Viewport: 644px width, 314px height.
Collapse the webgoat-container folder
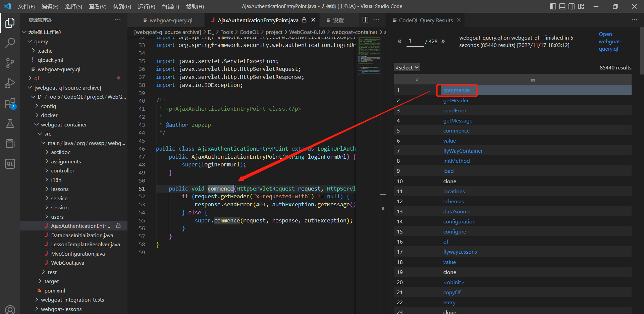tap(37, 124)
